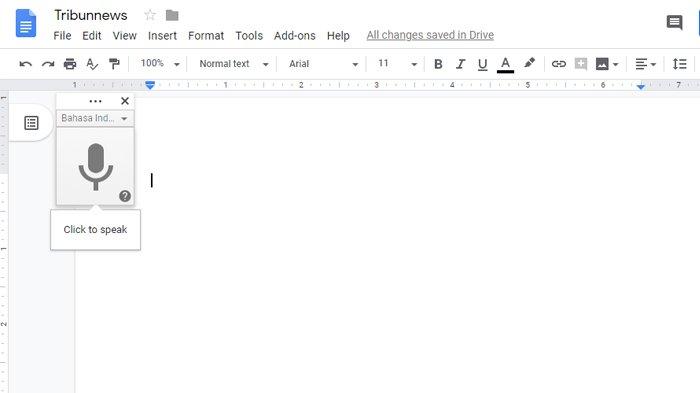This screenshot has height=393, width=700.
Task: Open the Arial font dropdown
Action: point(323,64)
